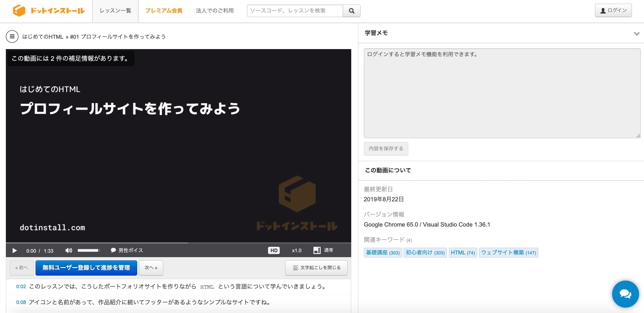Open the lesson list hamburger menu icon
Viewport: 644px width, 313px height.
(x=12, y=36)
